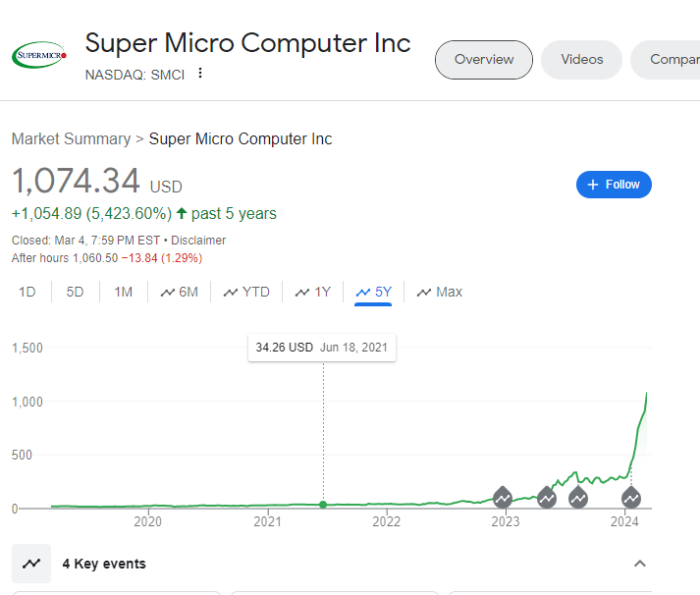Follow Super Micro Computer stock
The width and height of the screenshot is (700, 595).
click(x=614, y=185)
